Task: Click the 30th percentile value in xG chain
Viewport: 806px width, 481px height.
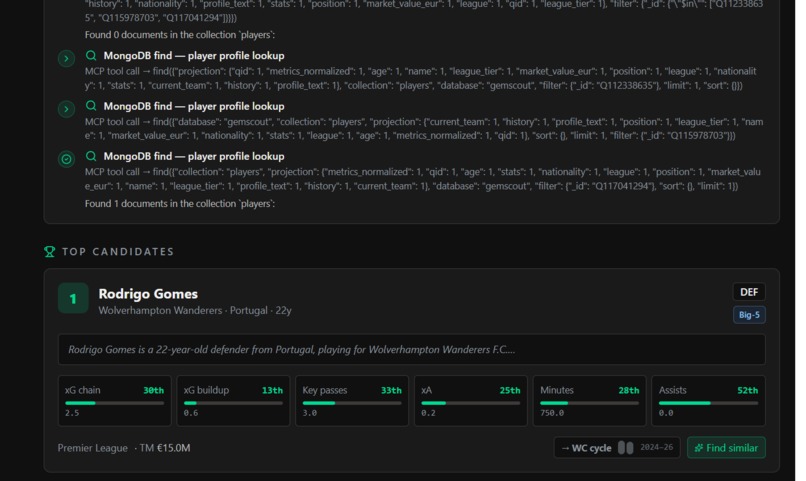Action: point(153,391)
